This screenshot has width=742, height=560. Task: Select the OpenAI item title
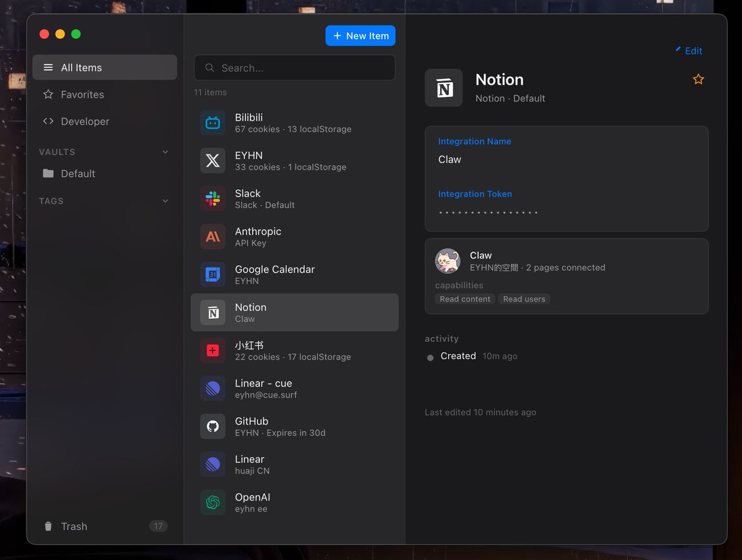click(x=252, y=498)
